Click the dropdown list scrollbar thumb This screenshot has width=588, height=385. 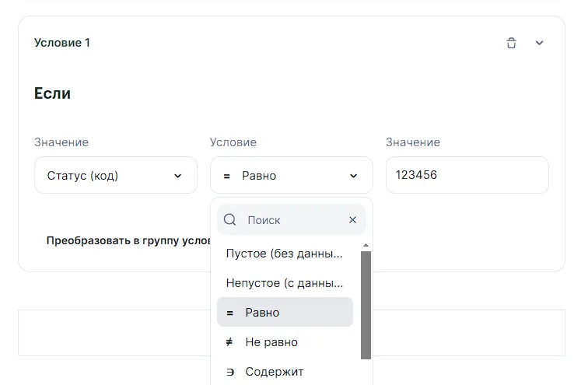(x=366, y=303)
